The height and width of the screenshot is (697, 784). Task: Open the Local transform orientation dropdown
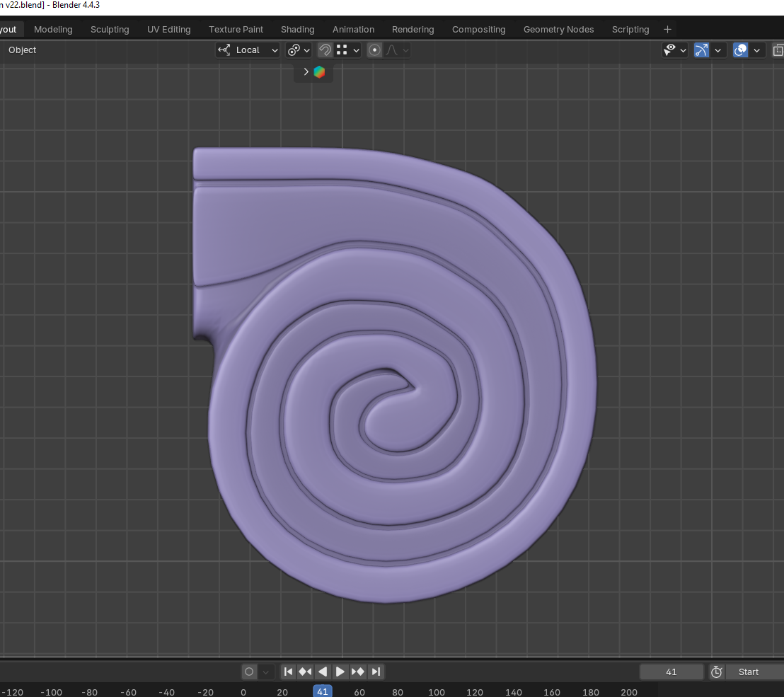(248, 50)
